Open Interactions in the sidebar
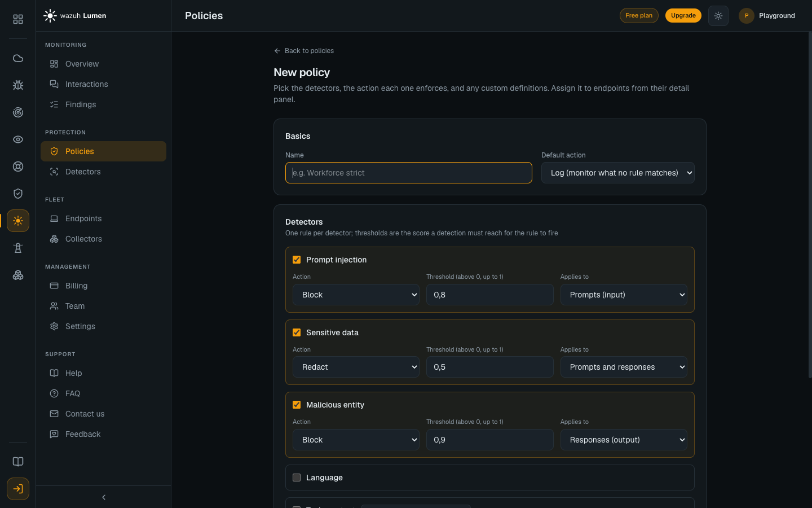The height and width of the screenshot is (508, 812). pos(103,84)
